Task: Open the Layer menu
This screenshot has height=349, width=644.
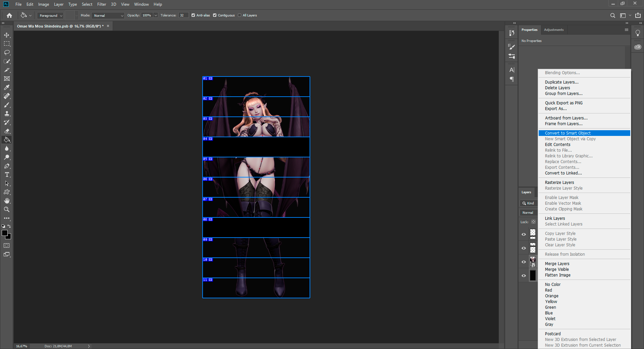Action: [x=59, y=4]
